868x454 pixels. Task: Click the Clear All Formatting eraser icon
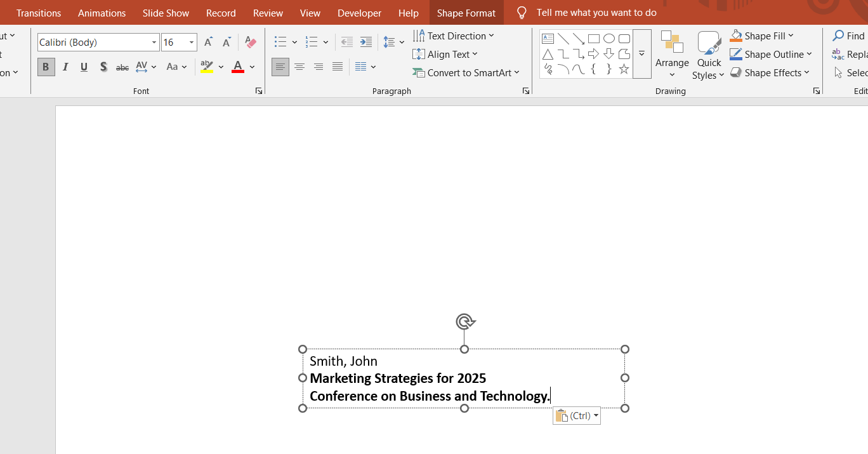(x=251, y=43)
